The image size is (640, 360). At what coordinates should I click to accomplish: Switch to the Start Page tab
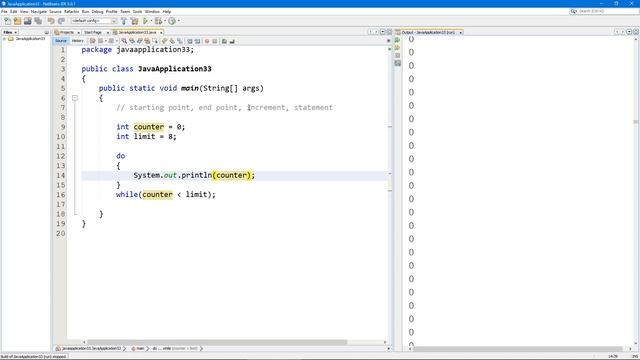click(x=93, y=32)
